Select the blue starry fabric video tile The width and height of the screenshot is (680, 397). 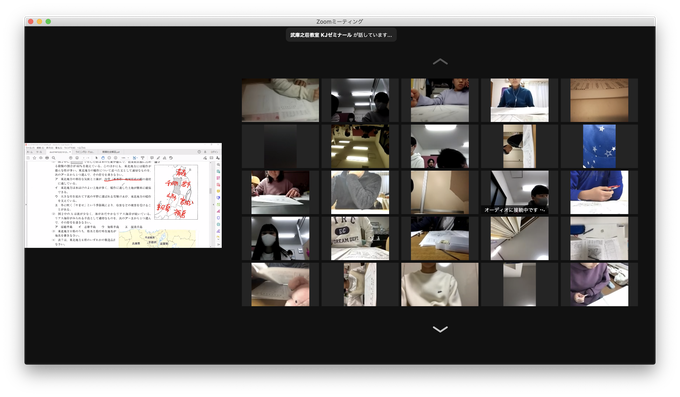click(599, 146)
